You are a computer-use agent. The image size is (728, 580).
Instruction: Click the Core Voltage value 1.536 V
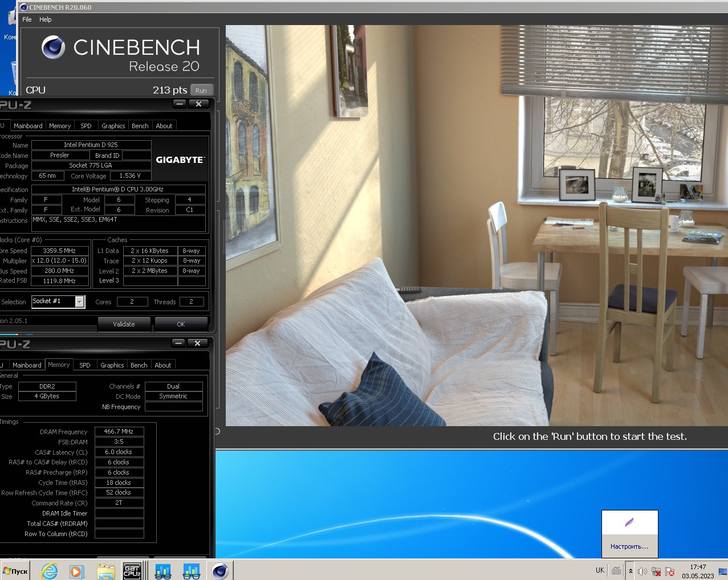(131, 175)
